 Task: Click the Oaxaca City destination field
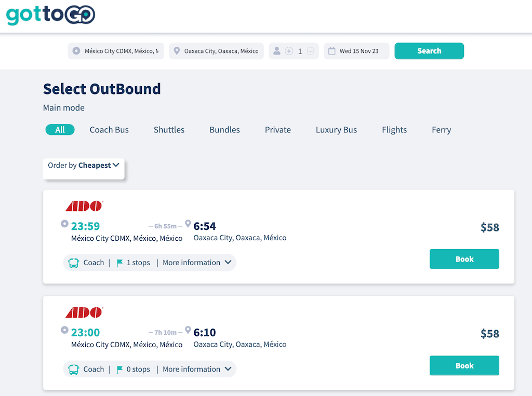click(x=221, y=51)
